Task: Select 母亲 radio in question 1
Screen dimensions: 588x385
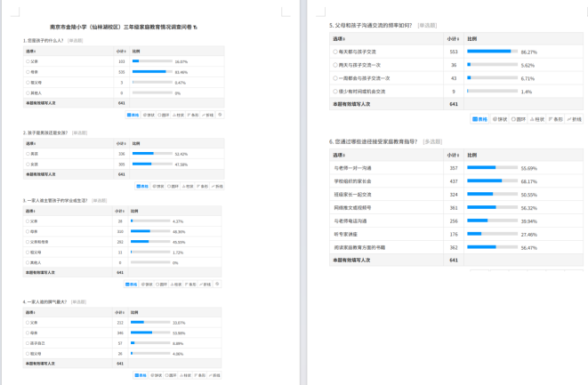Action: point(28,72)
